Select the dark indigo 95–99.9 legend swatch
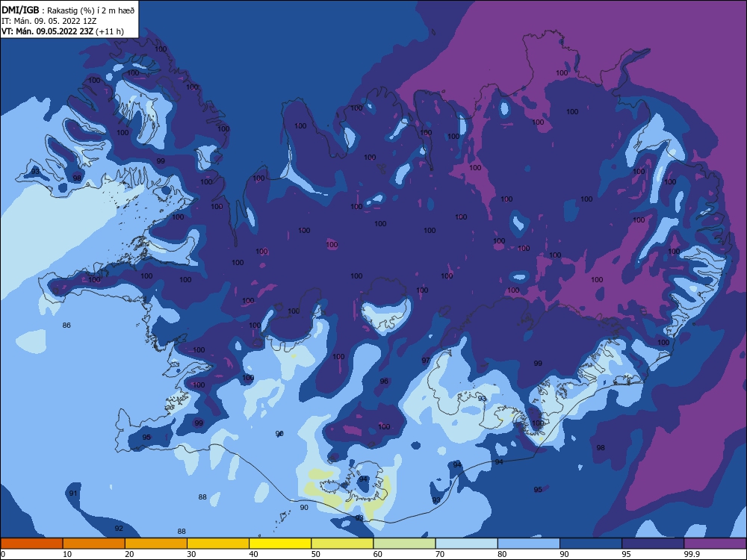This screenshot has width=747, height=560. pyautogui.click(x=653, y=544)
